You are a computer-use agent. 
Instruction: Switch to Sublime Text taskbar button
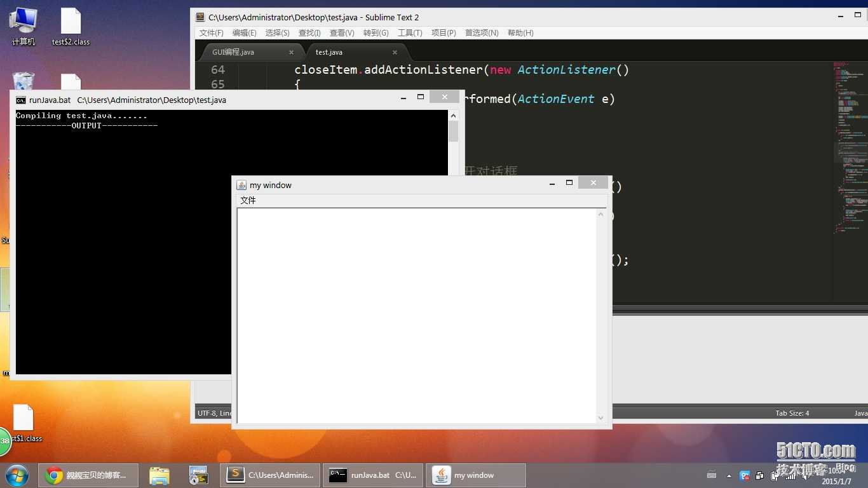pyautogui.click(x=270, y=475)
